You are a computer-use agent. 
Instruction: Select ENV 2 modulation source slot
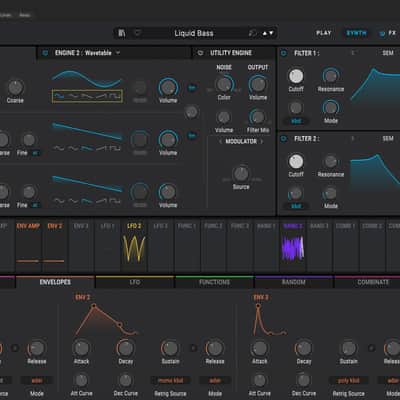(x=55, y=245)
